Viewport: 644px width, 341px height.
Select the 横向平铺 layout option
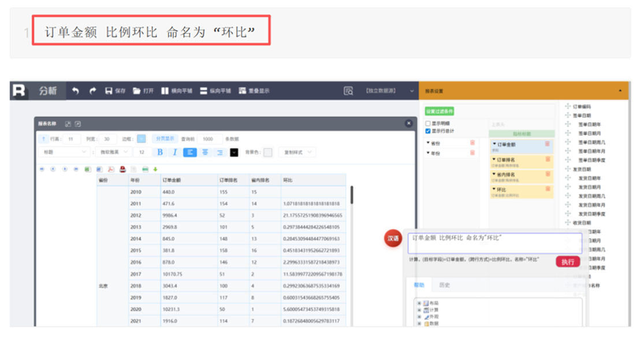pyautogui.click(x=177, y=91)
